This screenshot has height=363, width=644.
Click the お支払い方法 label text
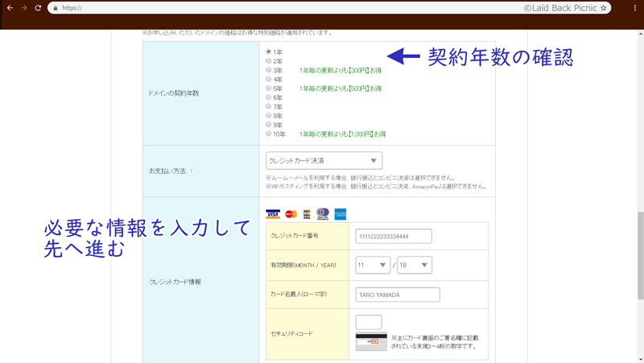(x=167, y=171)
